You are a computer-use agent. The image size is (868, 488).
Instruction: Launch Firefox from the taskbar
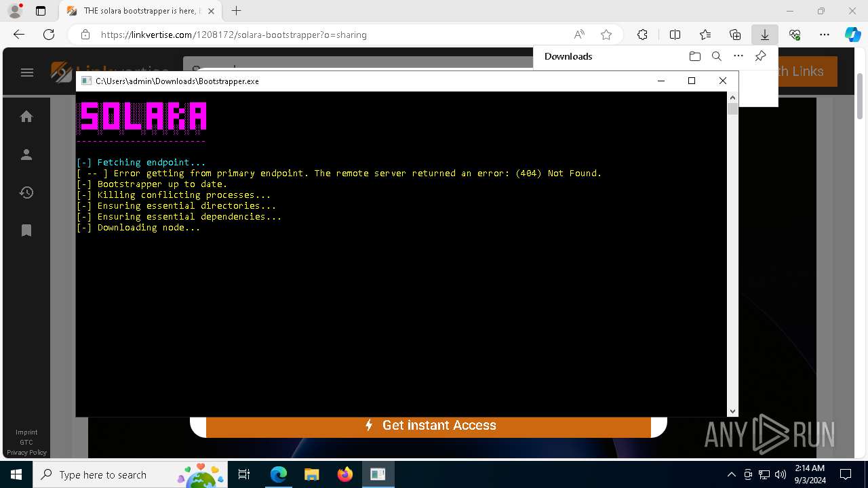pos(344,474)
